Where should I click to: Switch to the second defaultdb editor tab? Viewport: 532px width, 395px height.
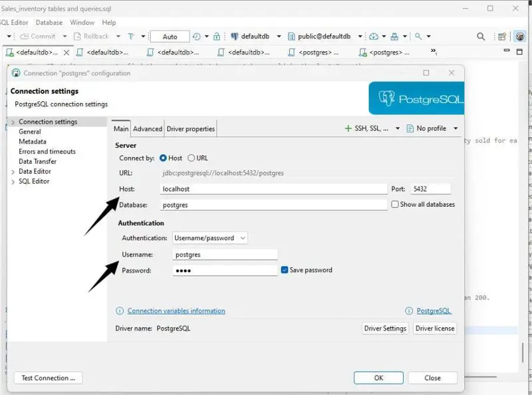tap(102, 53)
